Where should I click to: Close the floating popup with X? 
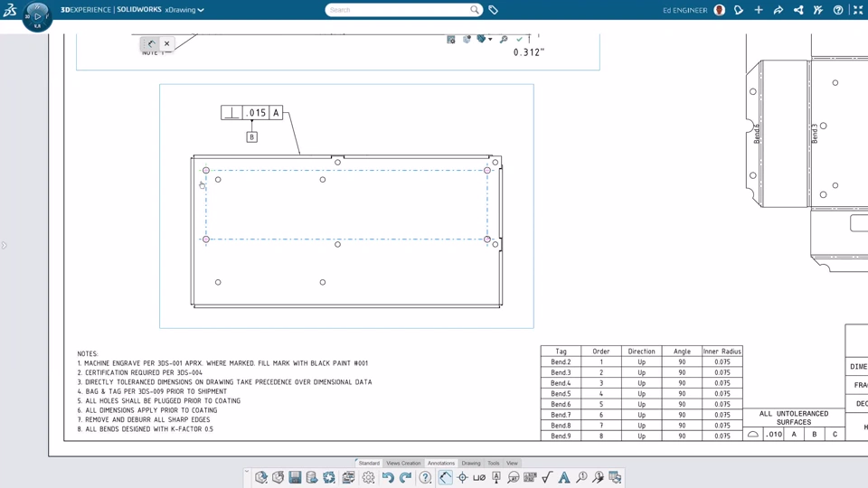point(166,43)
